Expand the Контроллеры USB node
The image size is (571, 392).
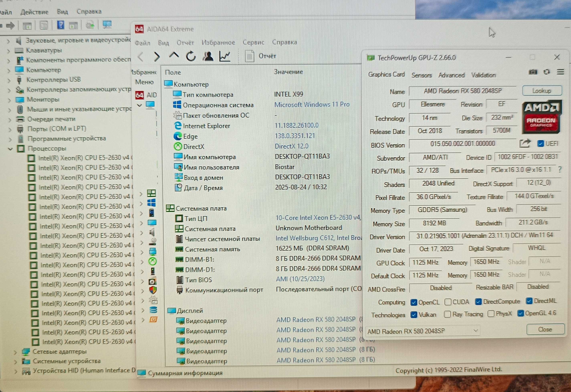(9, 81)
